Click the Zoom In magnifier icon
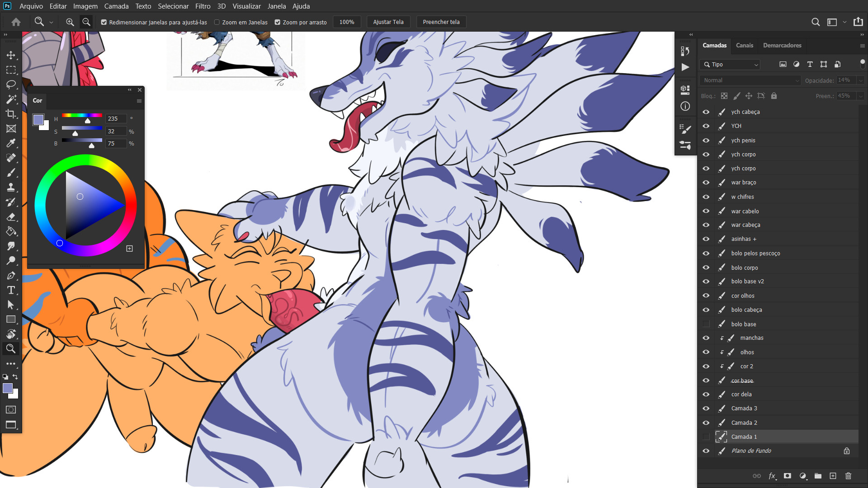 click(x=70, y=22)
